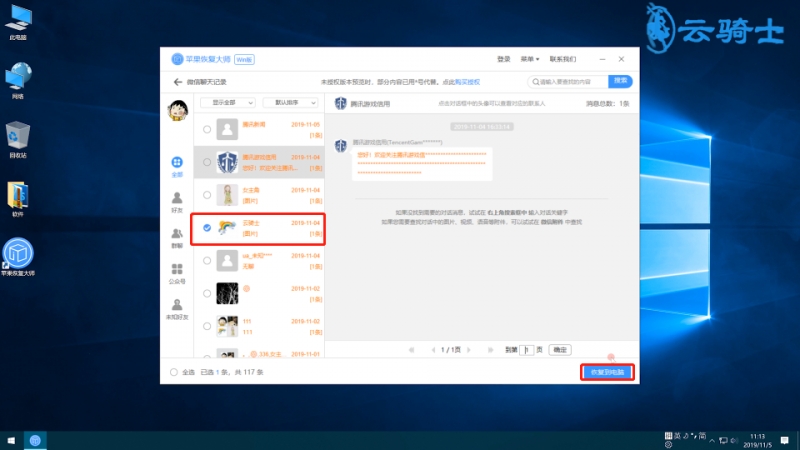The height and width of the screenshot is (450, 800).
Task: Click the cartoon user avatar in sidebar
Action: click(178, 110)
